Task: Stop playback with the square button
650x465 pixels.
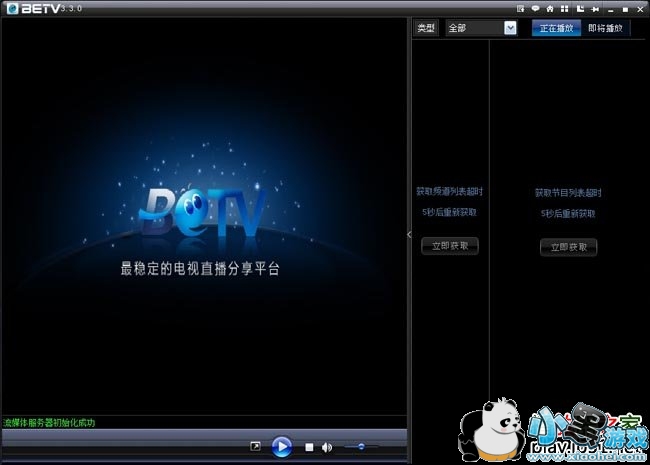Action: pos(309,447)
